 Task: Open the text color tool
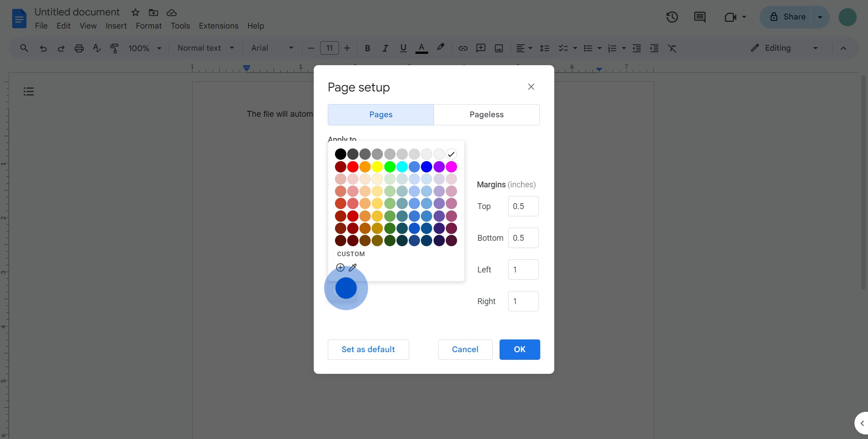422,48
